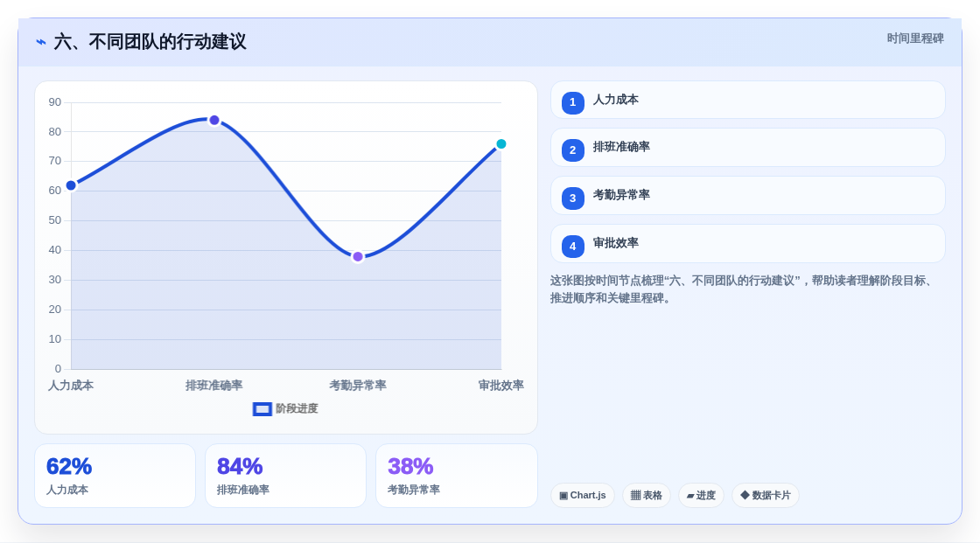Click the 考勤异常率 lowest data point
This screenshot has width=980, height=543.
(358, 257)
